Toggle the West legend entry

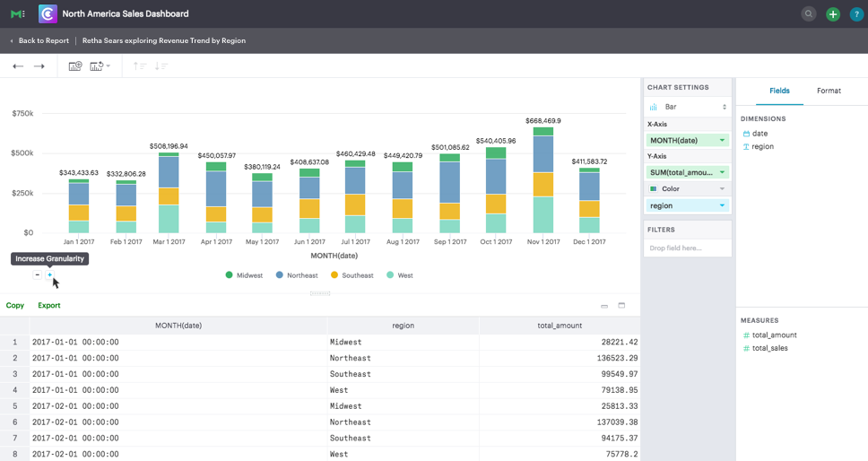pyautogui.click(x=400, y=275)
